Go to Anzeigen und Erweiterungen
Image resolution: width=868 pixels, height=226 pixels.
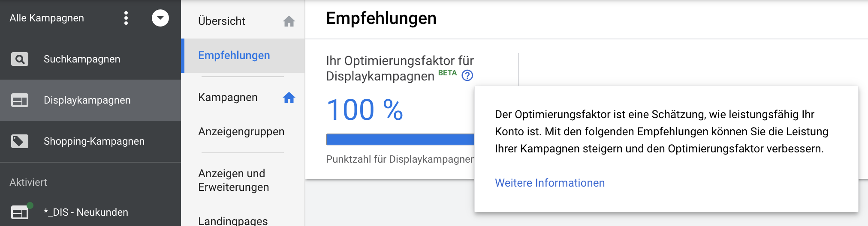point(233,180)
